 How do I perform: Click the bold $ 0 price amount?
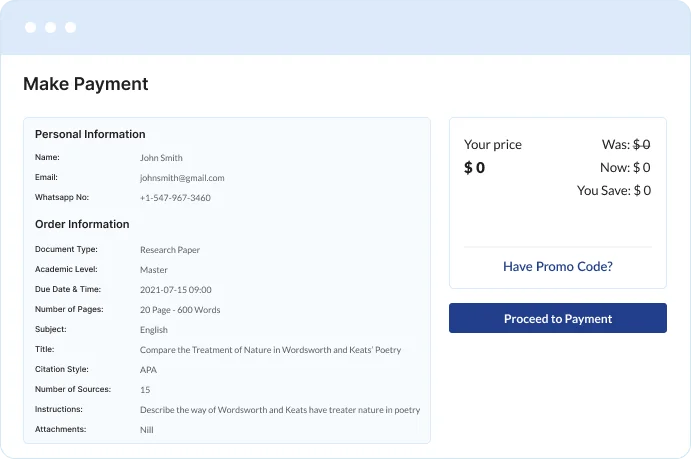pos(474,168)
